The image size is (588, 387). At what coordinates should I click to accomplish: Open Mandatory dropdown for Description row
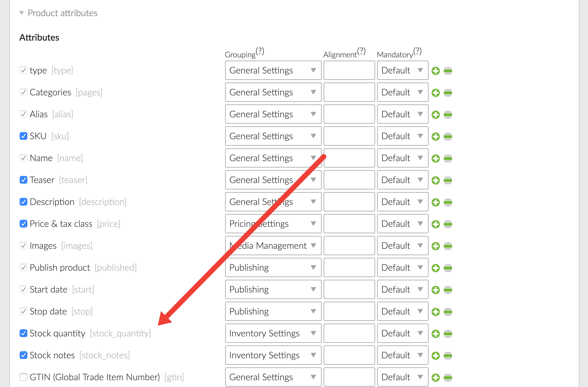click(x=402, y=202)
